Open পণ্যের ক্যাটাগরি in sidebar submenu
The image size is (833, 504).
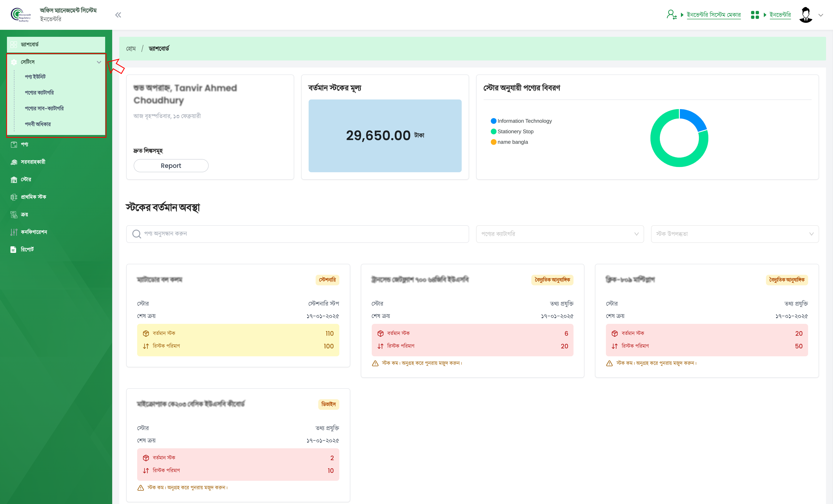(x=39, y=92)
